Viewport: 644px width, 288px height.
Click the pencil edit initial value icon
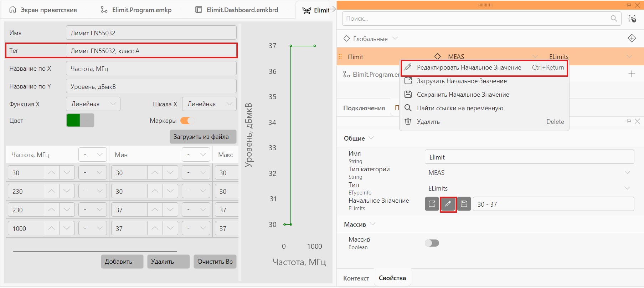coord(448,204)
